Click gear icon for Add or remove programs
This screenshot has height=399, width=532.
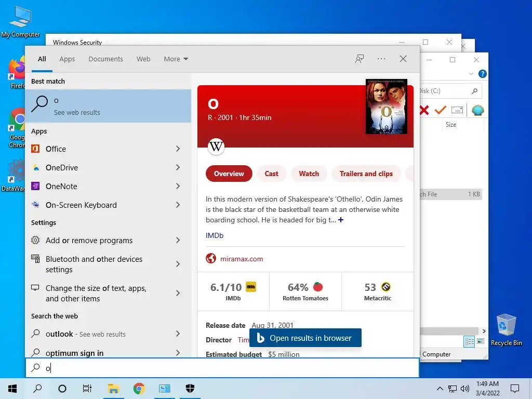[35, 240]
